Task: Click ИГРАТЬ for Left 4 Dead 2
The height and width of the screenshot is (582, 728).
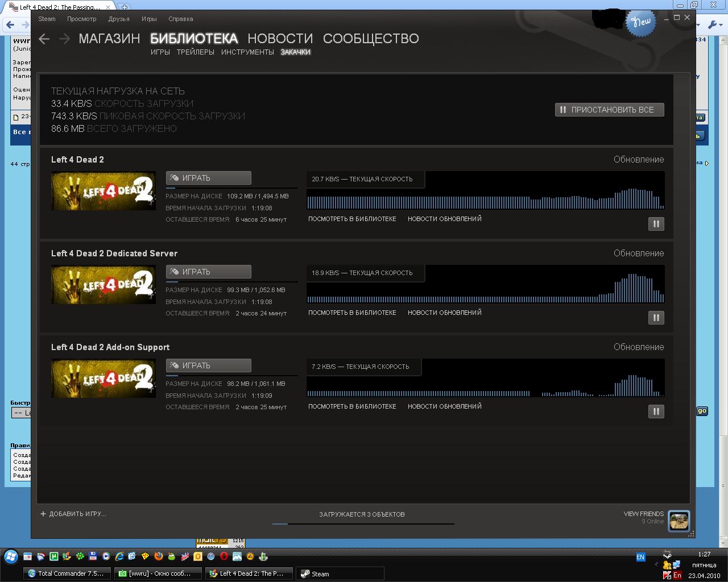Action: pyautogui.click(x=209, y=178)
